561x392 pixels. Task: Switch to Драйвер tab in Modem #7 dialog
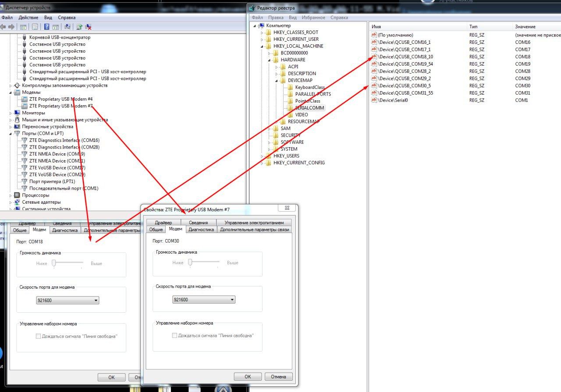[x=163, y=222]
